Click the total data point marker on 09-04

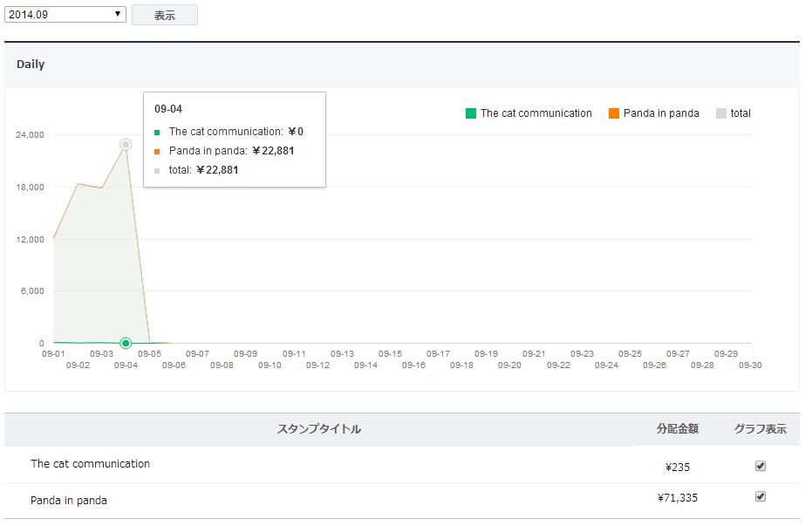tap(126, 145)
